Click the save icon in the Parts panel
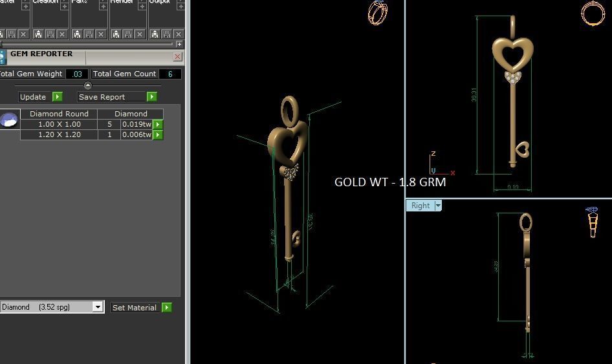 [89, 34]
